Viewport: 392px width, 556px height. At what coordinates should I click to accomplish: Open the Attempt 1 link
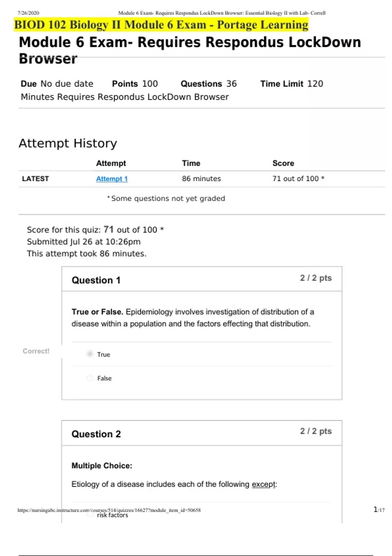tap(112, 179)
